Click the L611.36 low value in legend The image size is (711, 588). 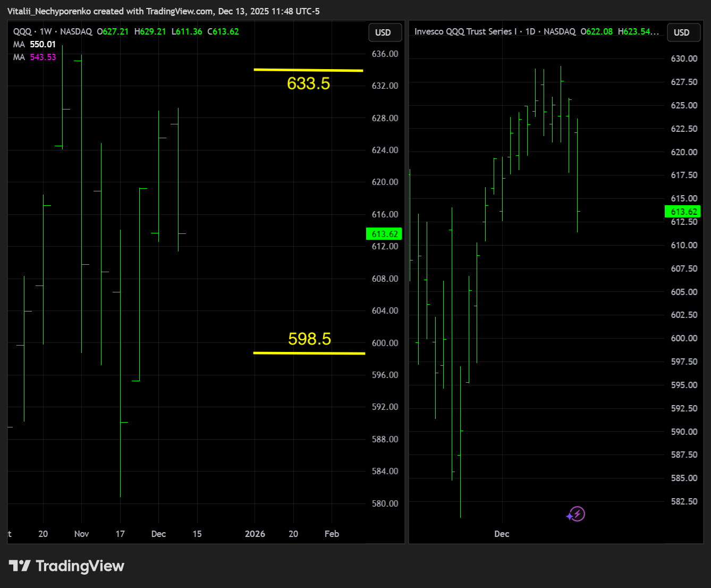tap(187, 32)
